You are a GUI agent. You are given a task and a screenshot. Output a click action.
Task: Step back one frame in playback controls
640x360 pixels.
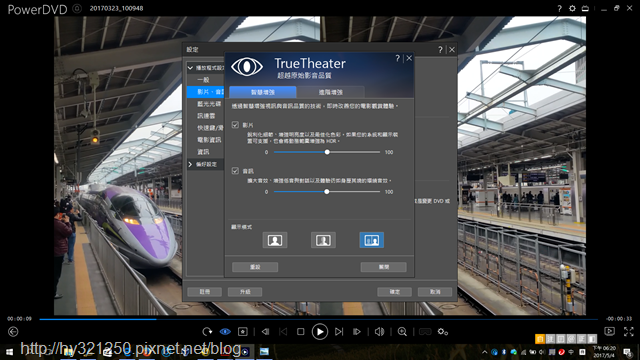coord(265,332)
